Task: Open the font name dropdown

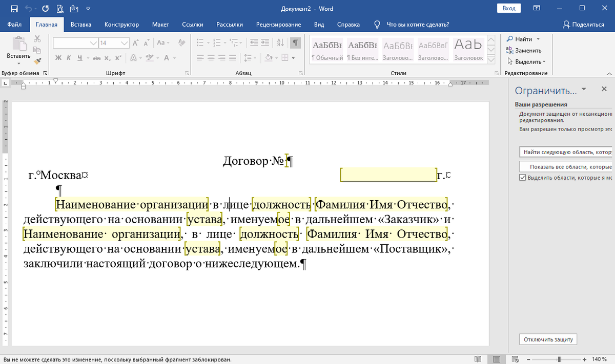Action: tap(93, 43)
